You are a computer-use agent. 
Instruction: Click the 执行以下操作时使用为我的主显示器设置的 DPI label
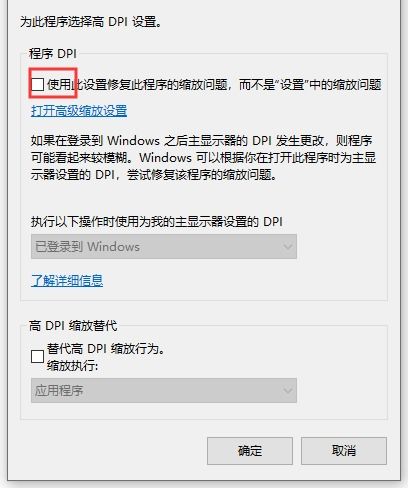pos(157,222)
